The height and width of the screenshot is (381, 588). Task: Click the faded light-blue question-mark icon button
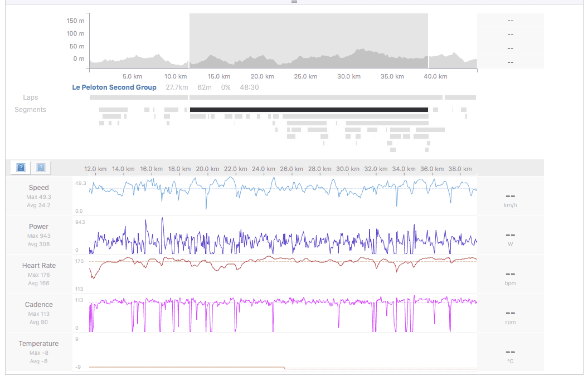point(41,168)
